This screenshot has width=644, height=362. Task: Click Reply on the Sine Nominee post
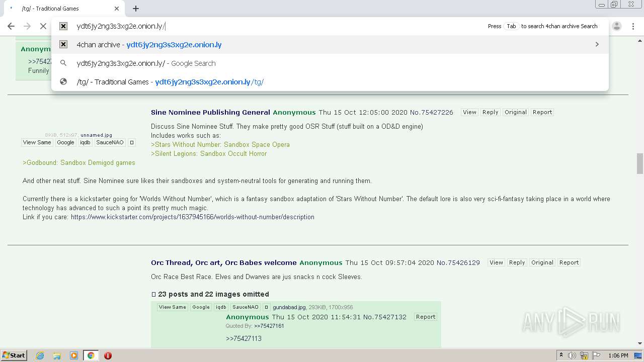[490, 112]
